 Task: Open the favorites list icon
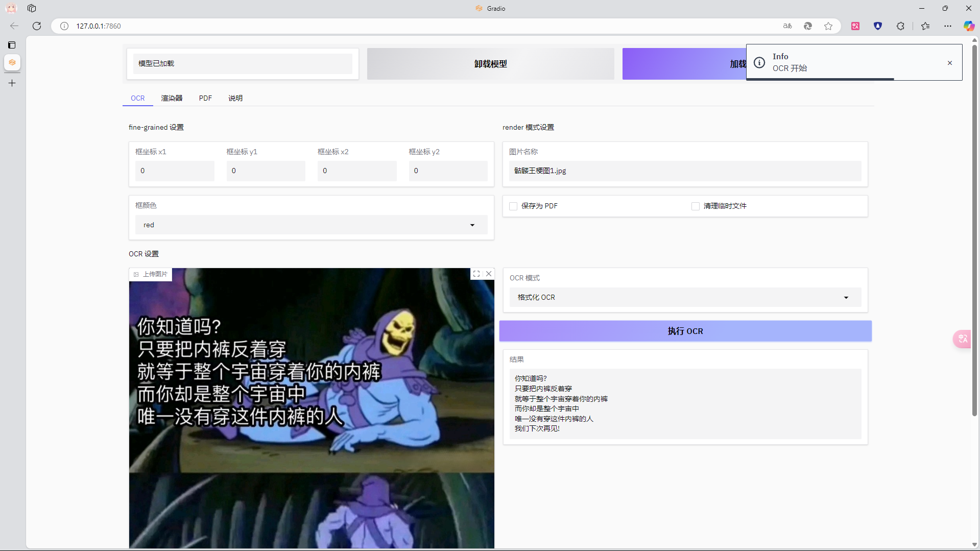point(925,26)
